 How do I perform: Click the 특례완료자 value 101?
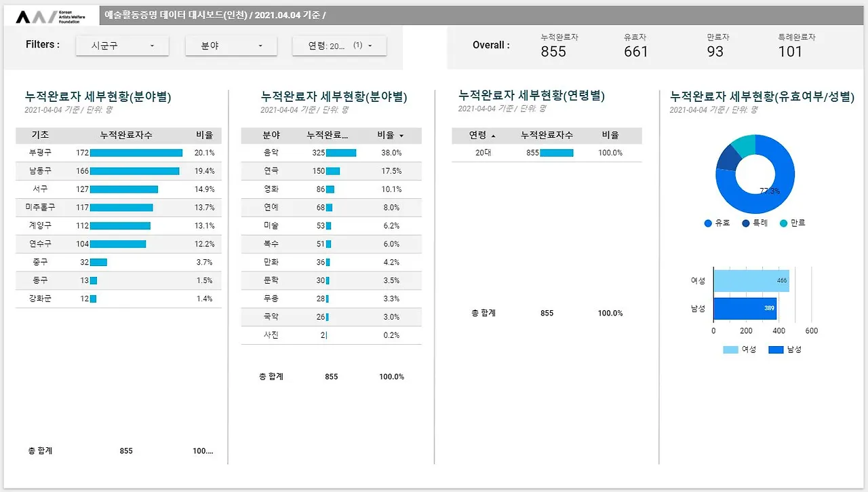(x=790, y=52)
